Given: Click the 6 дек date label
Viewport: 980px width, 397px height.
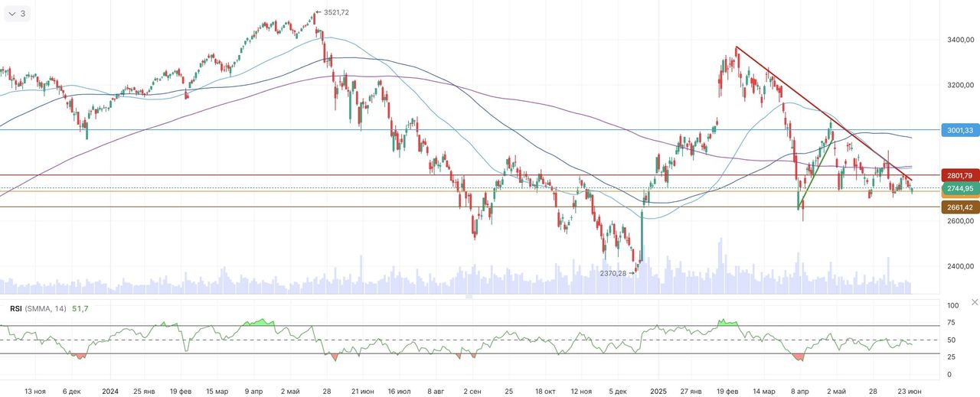Looking at the screenshot, I should (x=71, y=391).
